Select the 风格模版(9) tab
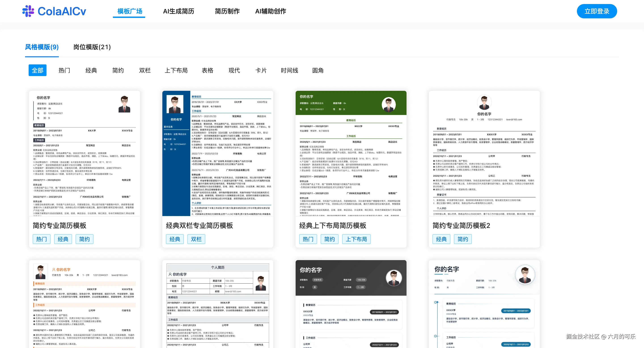Screen dimensions: 644x348 42,47
